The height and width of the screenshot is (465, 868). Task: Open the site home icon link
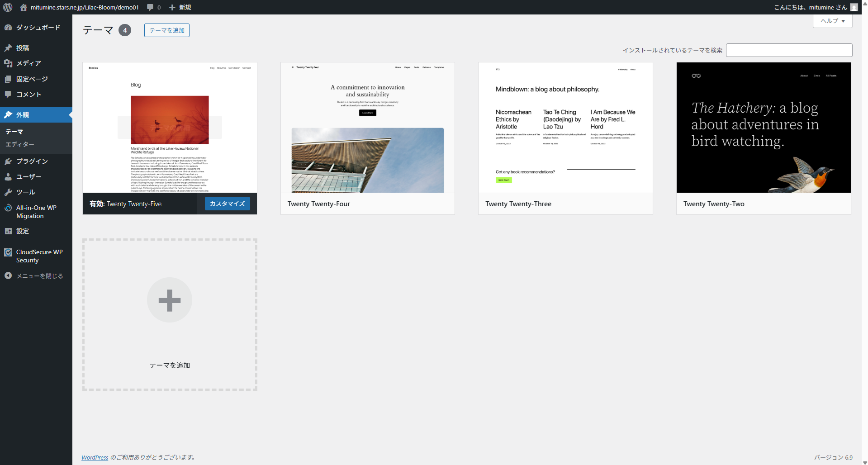coord(24,7)
